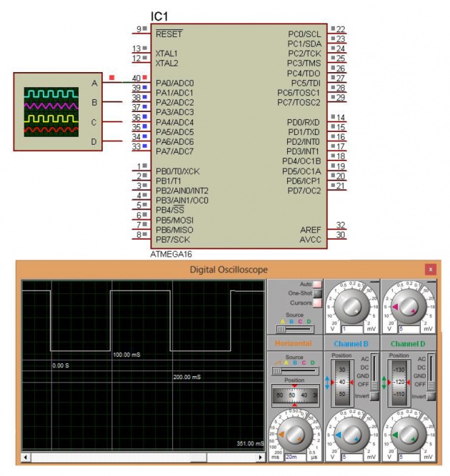The height and width of the screenshot is (476, 450).
Task: Click the scope scrollbar right arrow
Action: (261, 457)
